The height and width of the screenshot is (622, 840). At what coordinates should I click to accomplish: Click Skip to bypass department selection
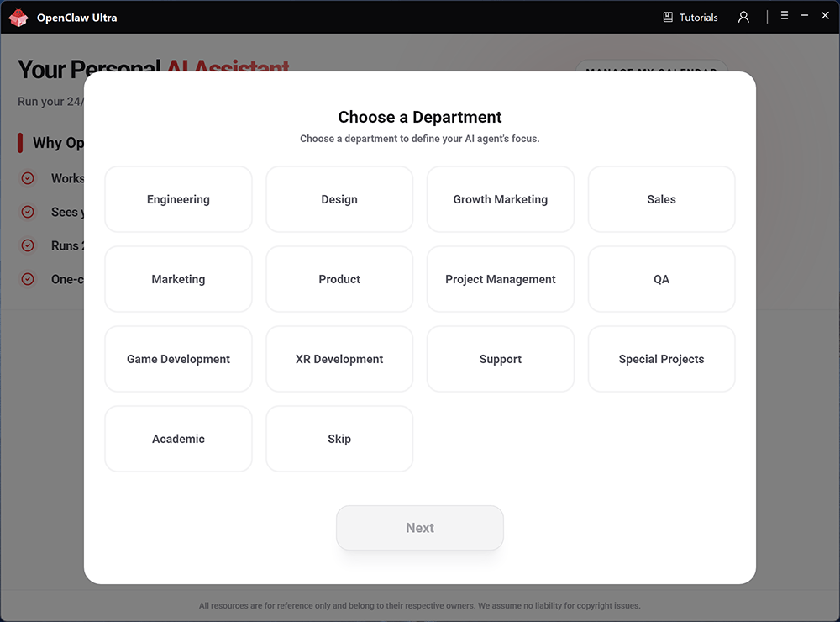[x=339, y=439]
